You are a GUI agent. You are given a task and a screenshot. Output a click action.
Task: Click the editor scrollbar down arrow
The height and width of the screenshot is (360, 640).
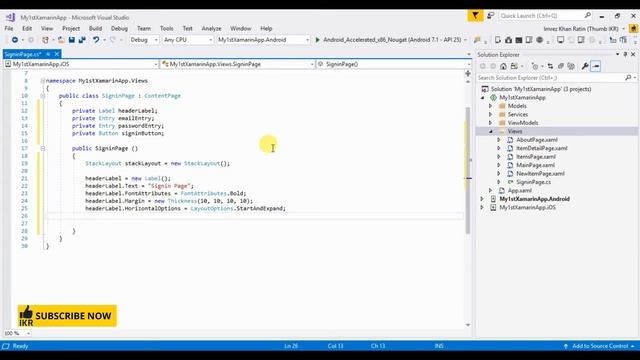click(x=468, y=325)
